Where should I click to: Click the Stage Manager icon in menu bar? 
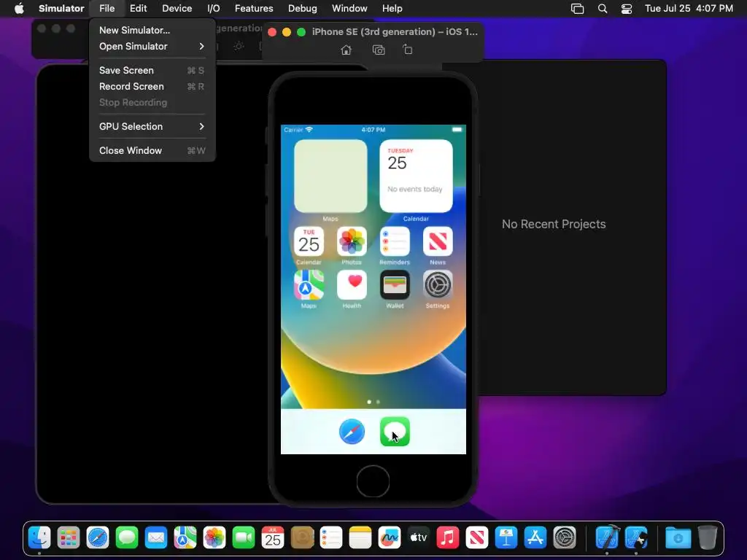[x=578, y=8]
